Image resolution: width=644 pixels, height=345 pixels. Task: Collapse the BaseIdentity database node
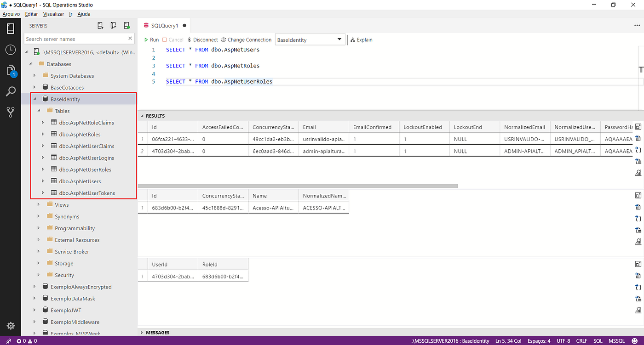[x=34, y=99]
